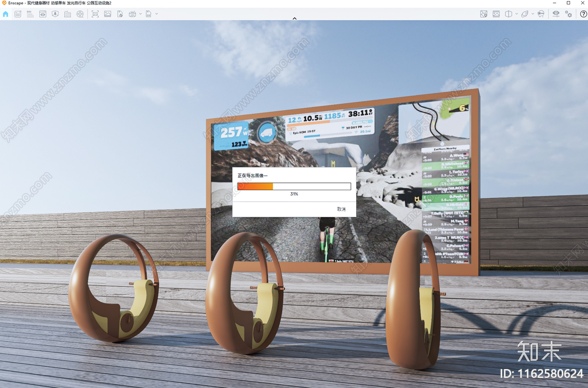Click the export video file icon
Viewport: 588px width, 388px height.
click(x=120, y=14)
